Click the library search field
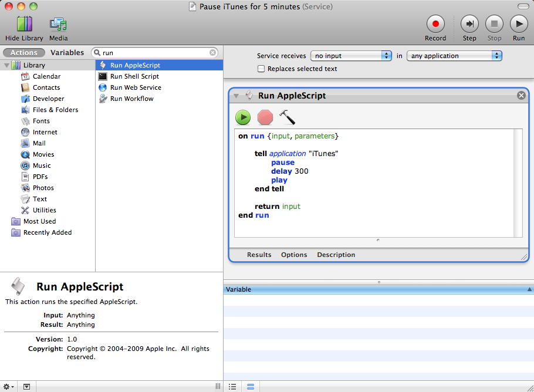 155,52
